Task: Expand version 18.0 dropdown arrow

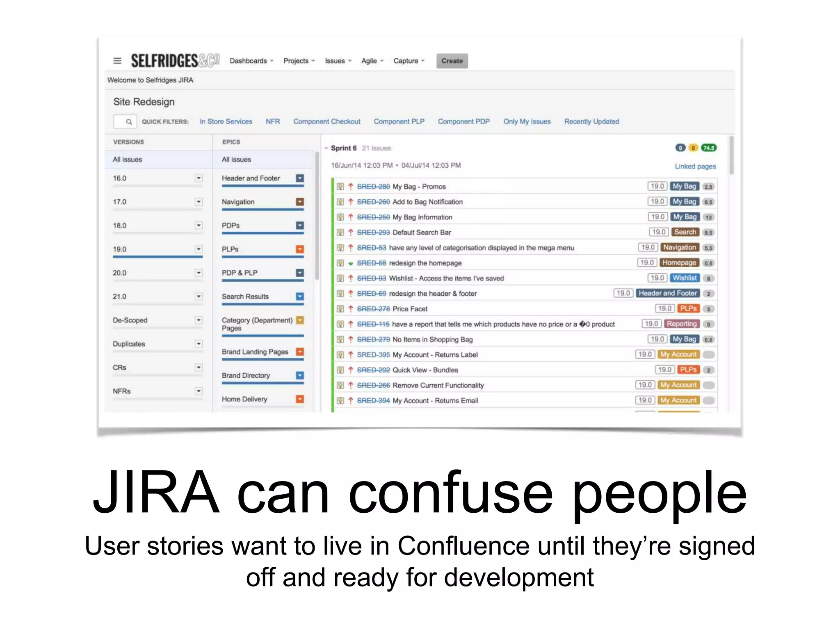Action: point(199,225)
